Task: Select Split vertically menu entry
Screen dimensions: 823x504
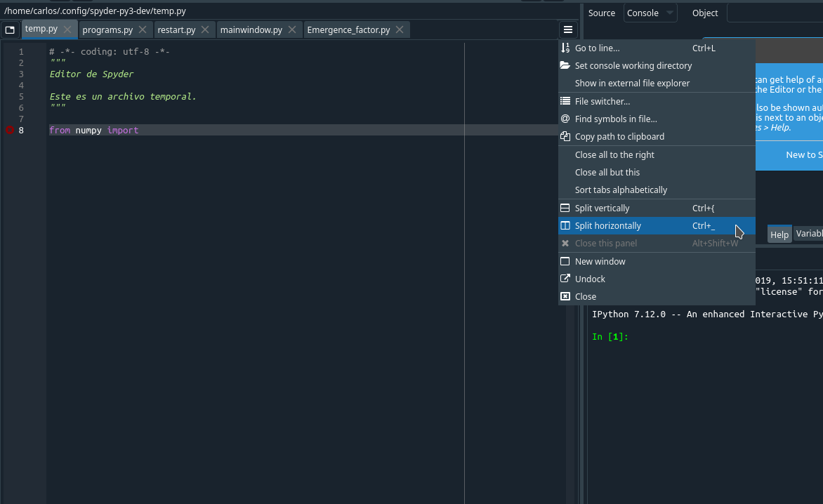Action: click(657, 208)
